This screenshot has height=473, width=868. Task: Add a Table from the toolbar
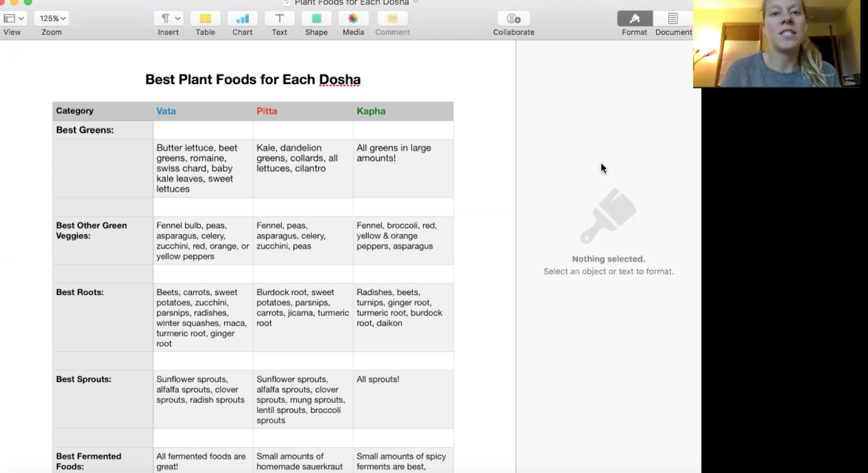[x=205, y=18]
